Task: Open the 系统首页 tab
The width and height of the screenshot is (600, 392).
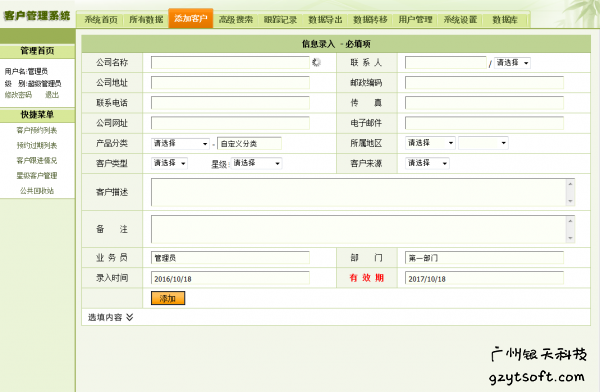Action: 101,20
